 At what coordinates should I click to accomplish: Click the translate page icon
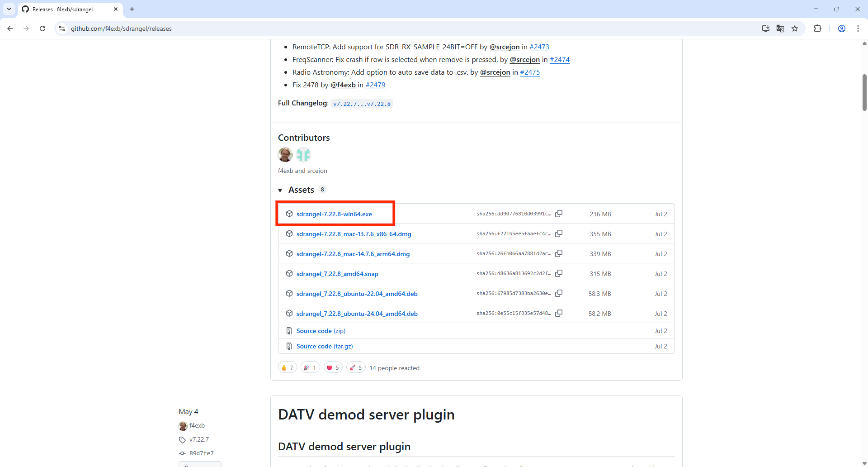pos(780,29)
